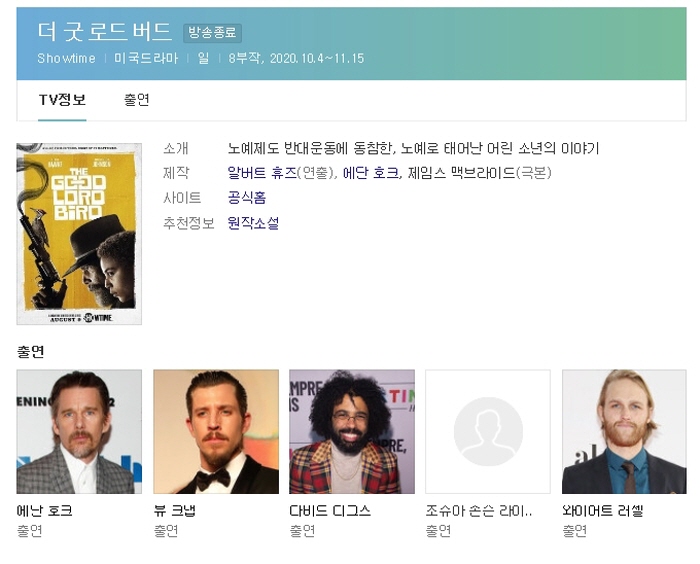700x564 pixels.
Task: Open the Good Lord Bird poster image
Action: click(79, 234)
